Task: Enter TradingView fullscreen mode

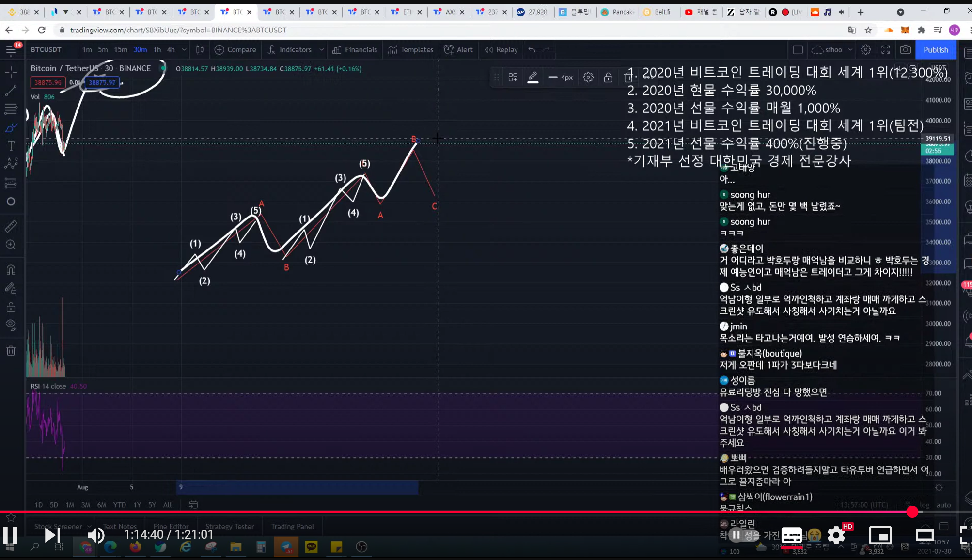Action: (x=886, y=49)
